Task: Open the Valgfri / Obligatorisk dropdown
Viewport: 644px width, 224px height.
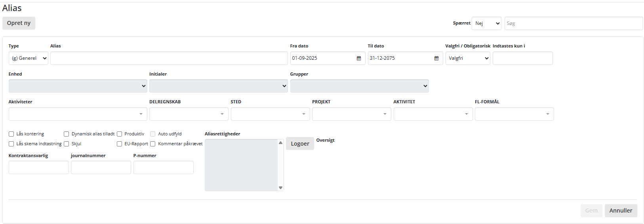Action: click(468, 58)
